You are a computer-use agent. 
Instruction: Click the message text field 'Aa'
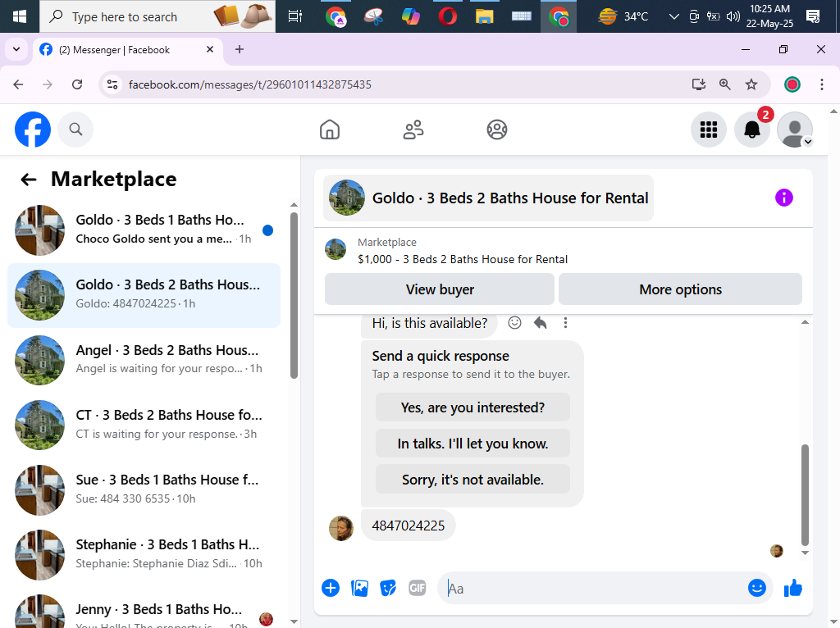click(x=592, y=589)
